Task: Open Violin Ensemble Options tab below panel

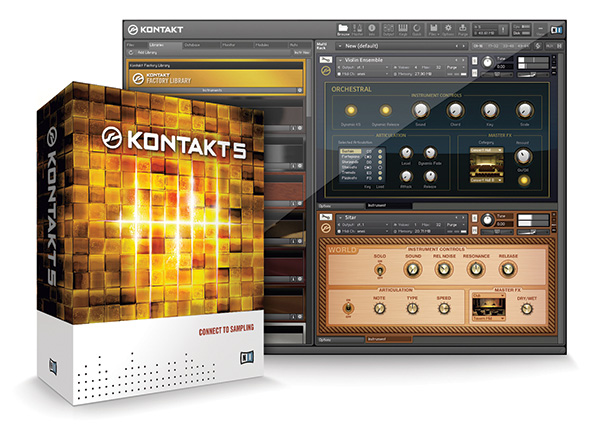Action: tap(341, 206)
